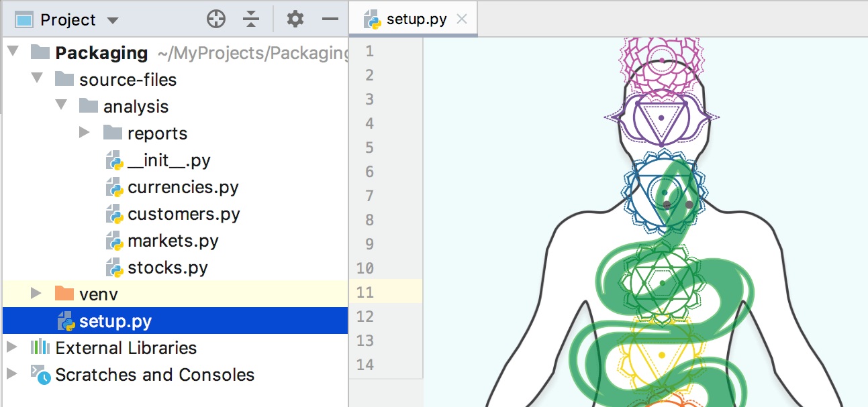Click the Collapse All icon in Project toolbar
The height and width of the screenshot is (407, 868).
(x=251, y=19)
